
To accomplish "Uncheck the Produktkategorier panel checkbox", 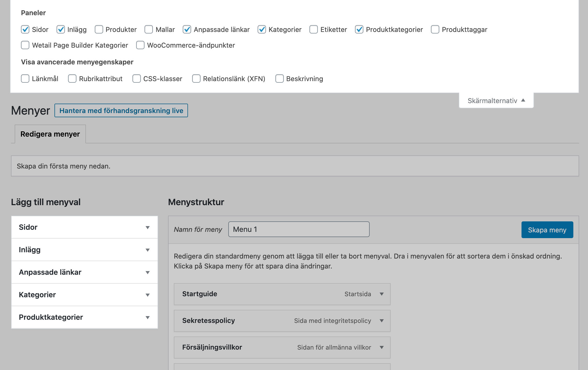I will click(x=359, y=29).
